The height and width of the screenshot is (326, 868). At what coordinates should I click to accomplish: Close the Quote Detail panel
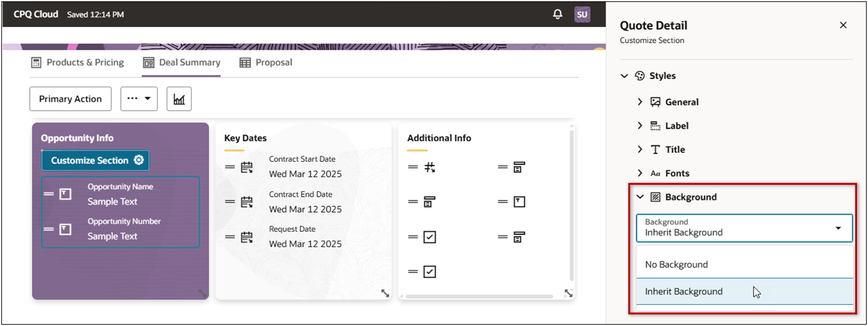(x=843, y=25)
